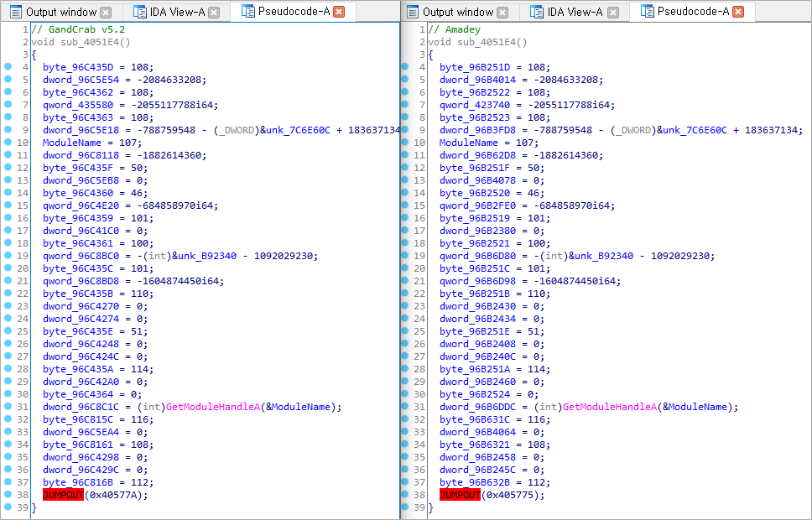This screenshot has height=520, width=812.
Task: Click byte_96B632B in right pane
Action: tap(474, 482)
